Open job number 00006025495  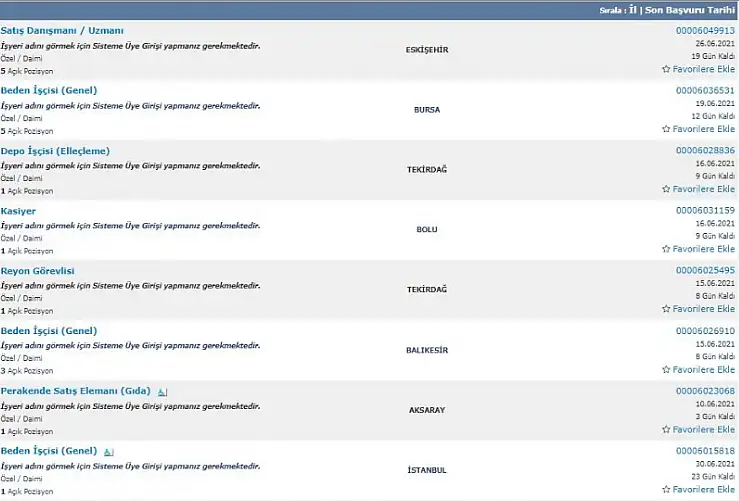point(705,270)
